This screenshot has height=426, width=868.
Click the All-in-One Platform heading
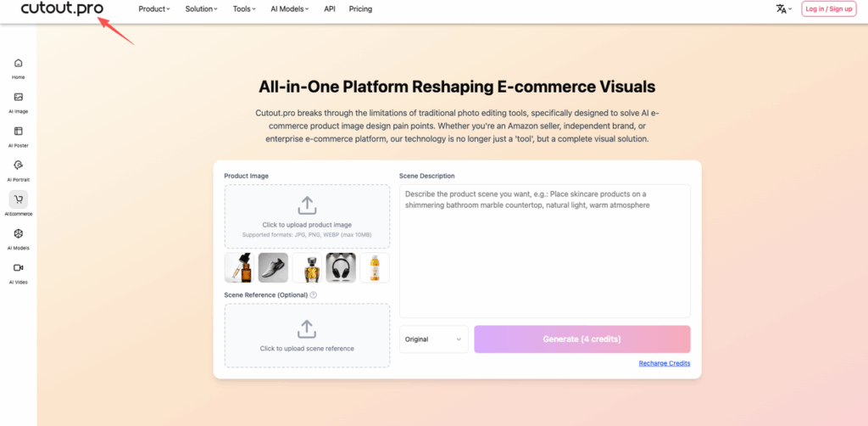click(457, 87)
